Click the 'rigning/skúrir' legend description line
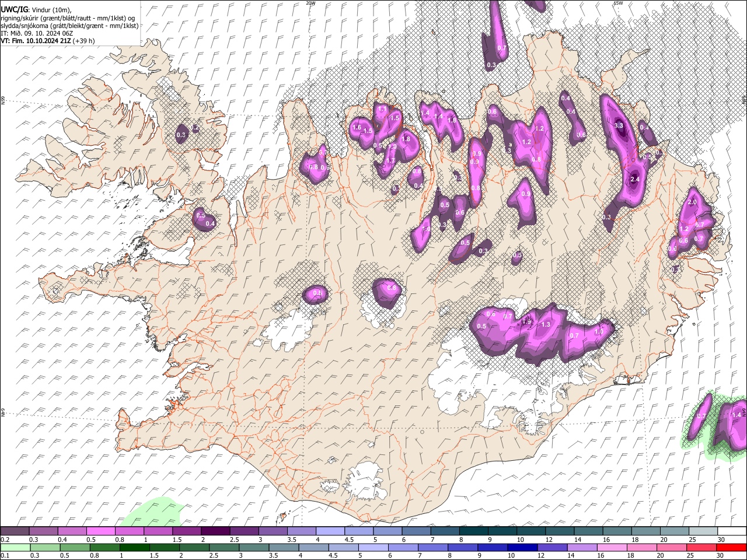 pyautogui.click(x=68, y=17)
